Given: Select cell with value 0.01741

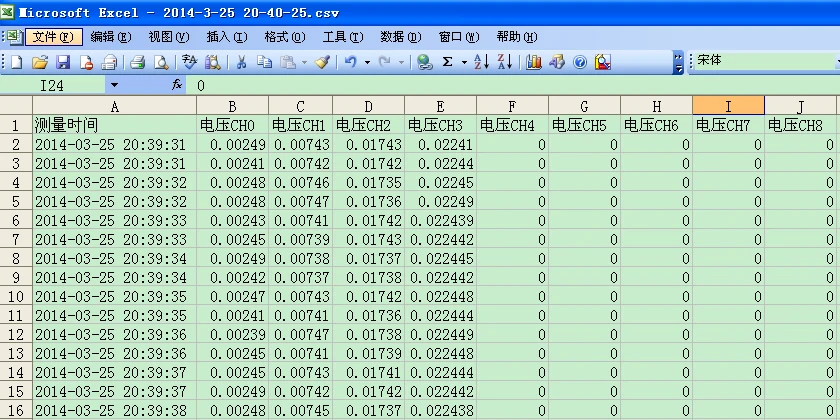Looking at the screenshot, I should pos(369,373).
